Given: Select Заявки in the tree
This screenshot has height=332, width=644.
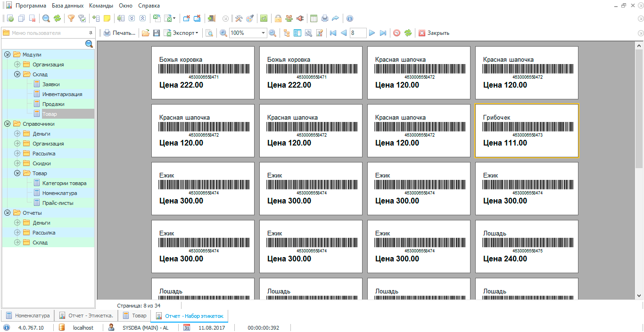Looking at the screenshot, I should click(51, 84).
